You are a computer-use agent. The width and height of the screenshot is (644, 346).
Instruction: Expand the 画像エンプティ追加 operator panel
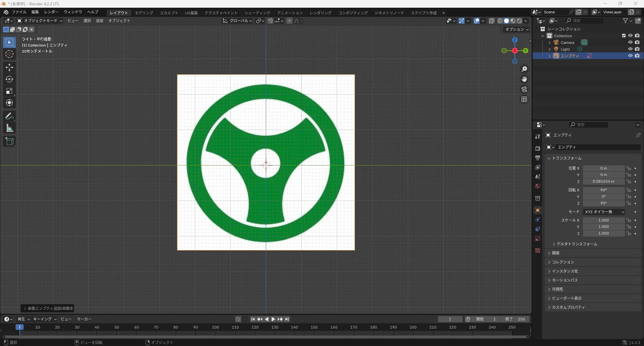48,308
